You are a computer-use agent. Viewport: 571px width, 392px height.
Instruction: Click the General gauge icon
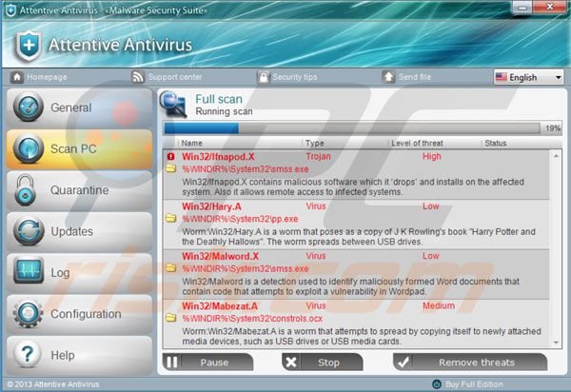(x=29, y=107)
